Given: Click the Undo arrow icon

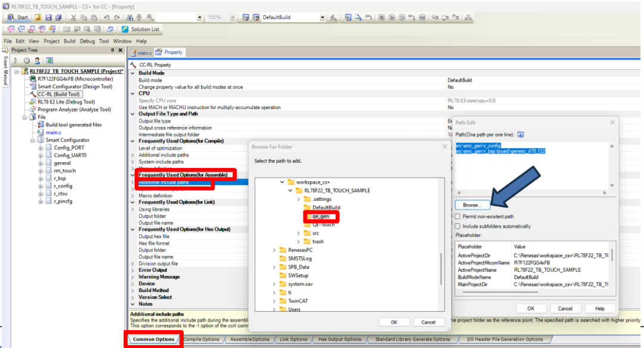Looking at the screenshot, I should click(107, 17).
